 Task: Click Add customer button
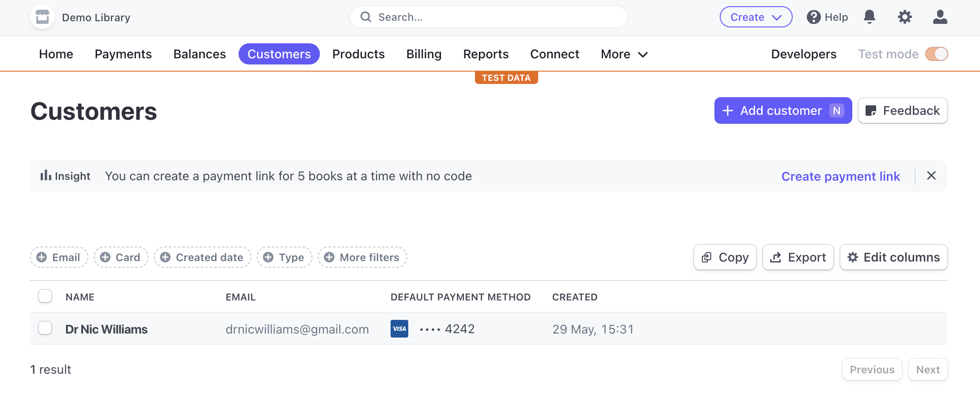pos(783,110)
